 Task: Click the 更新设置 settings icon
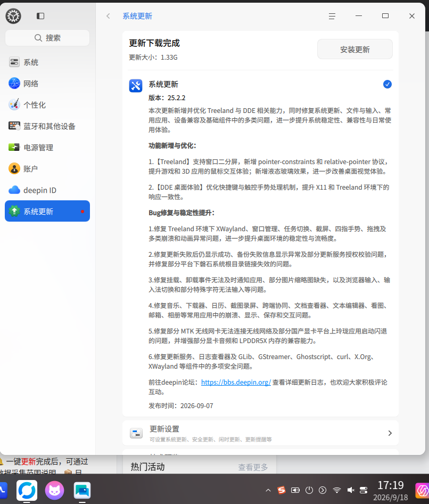(x=136, y=433)
